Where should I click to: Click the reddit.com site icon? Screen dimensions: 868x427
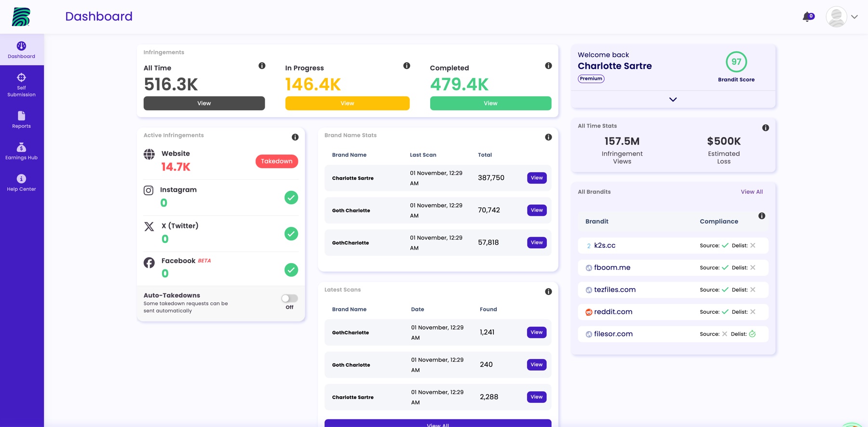pyautogui.click(x=589, y=312)
